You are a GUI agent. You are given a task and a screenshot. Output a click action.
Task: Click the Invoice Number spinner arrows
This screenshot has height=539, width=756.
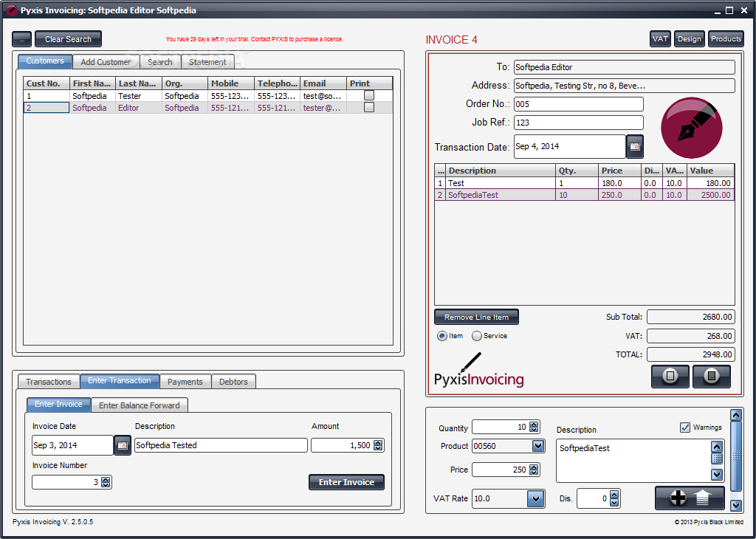click(x=106, y=482)
